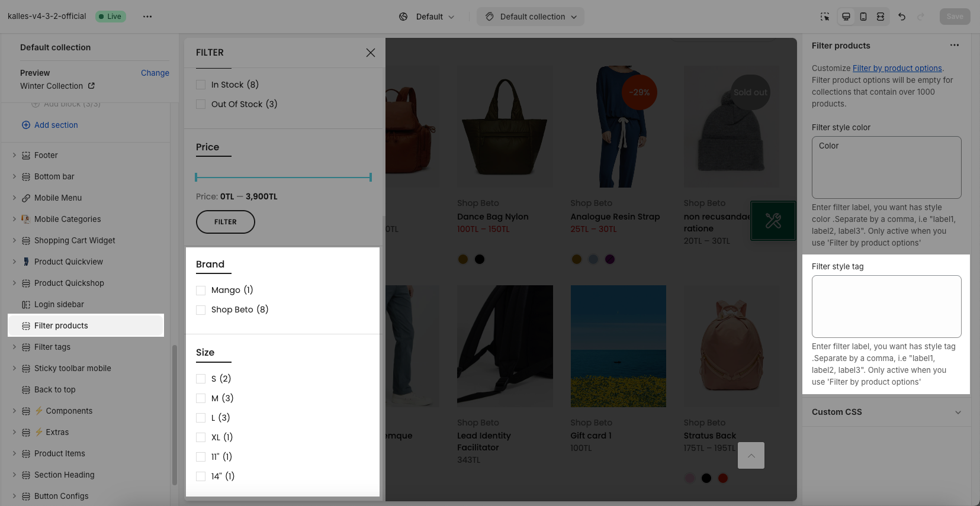
Task: Click the Mobile Categories icon
Action: point(26,219)
